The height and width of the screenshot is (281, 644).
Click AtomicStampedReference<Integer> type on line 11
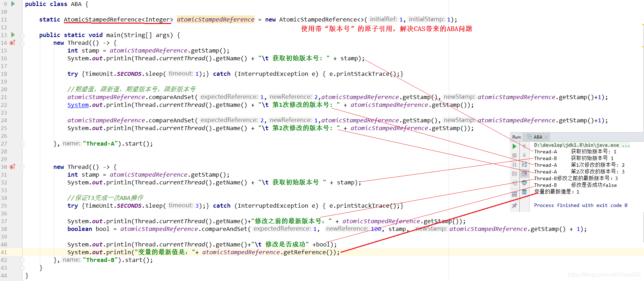pos(118,19)
